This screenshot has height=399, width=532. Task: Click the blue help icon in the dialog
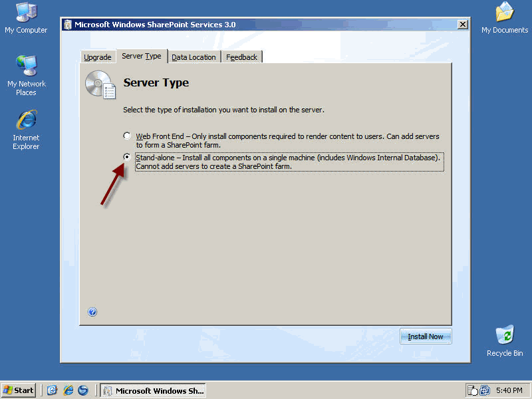(x=92, y=312)
